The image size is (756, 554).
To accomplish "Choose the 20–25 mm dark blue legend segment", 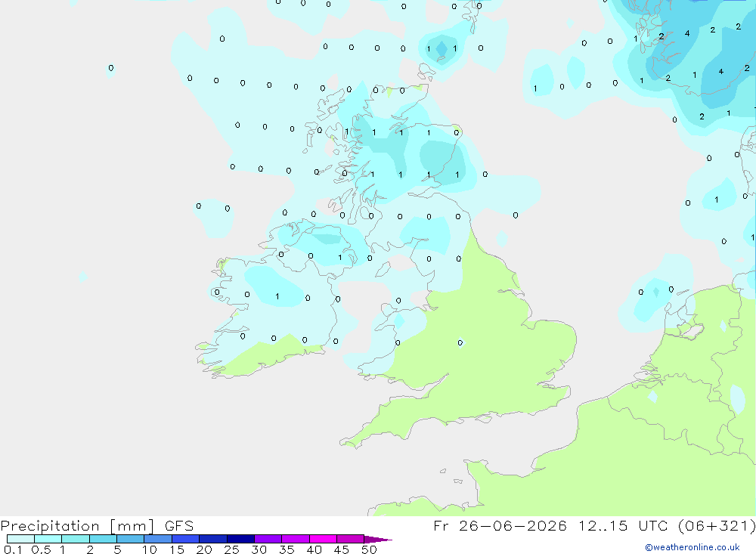I will point(213,539).
